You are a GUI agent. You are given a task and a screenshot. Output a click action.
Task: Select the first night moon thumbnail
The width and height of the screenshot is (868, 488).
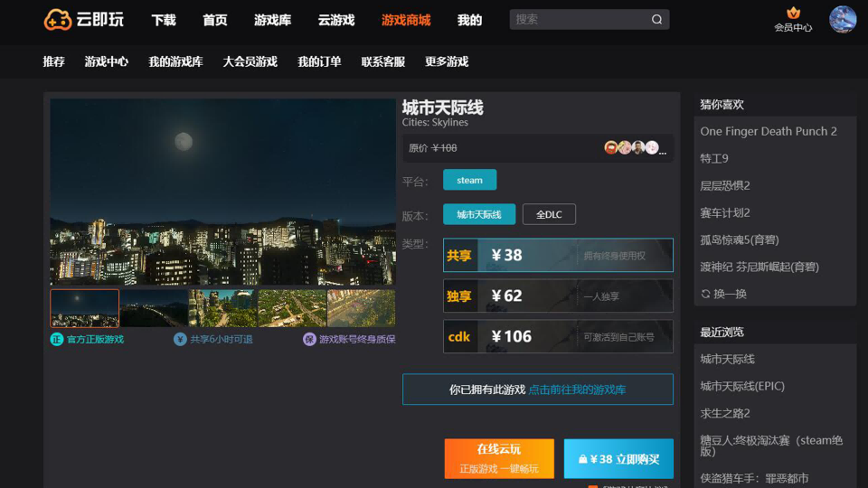(x=85, y=308)
